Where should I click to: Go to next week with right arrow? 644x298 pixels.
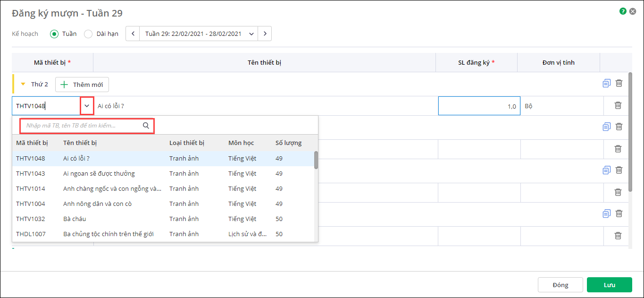(x=265, y=34)
